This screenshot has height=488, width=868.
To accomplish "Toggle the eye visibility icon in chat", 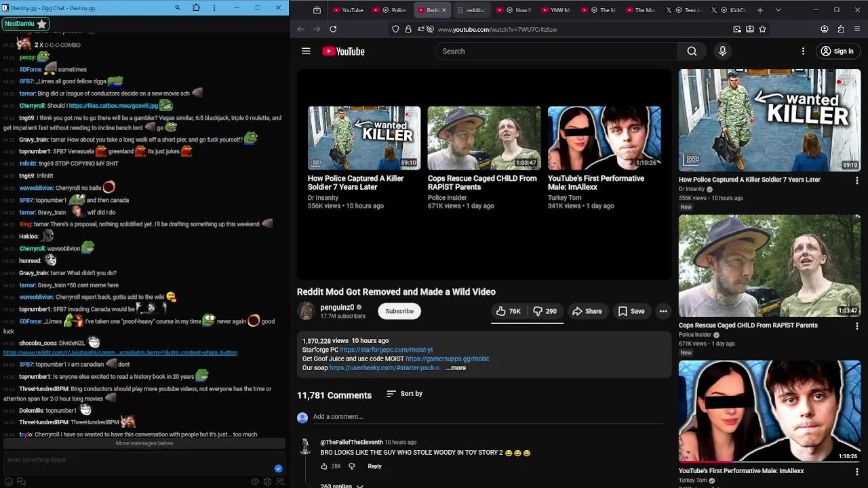I will [255, 482].
